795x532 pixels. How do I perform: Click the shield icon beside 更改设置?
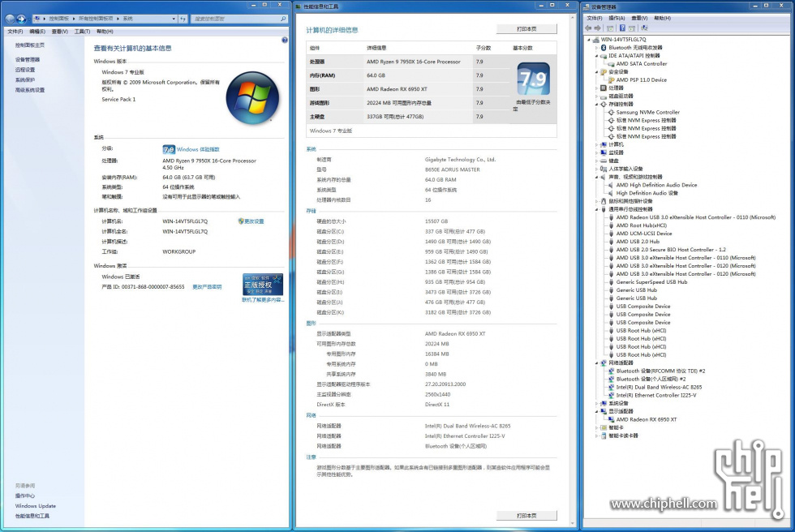click(x=241, y=221)
